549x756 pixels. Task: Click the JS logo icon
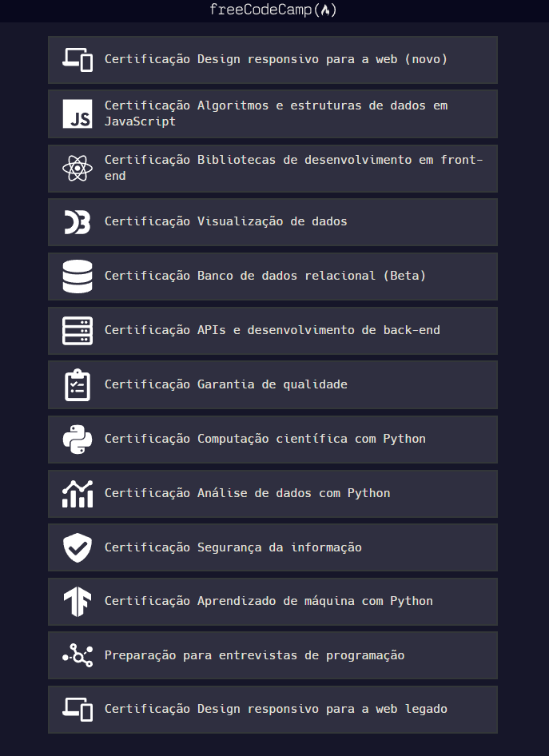click(x=78, y=113)
